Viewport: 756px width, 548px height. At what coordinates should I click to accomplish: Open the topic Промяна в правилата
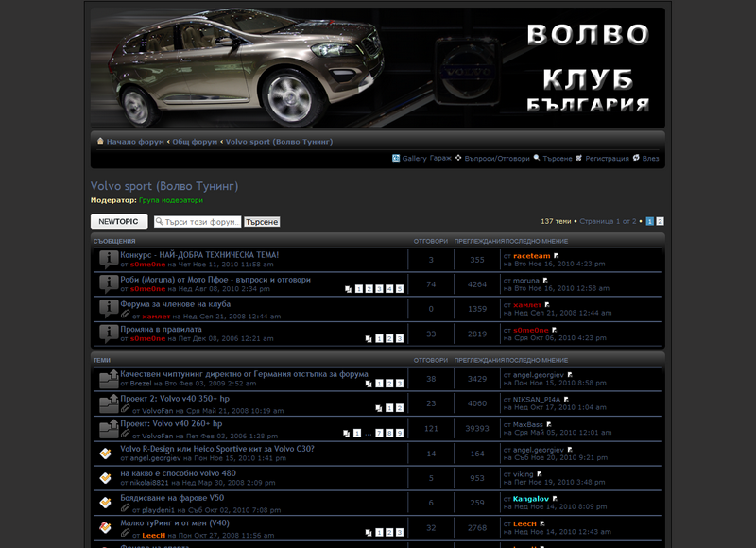(x=161, y=329)
